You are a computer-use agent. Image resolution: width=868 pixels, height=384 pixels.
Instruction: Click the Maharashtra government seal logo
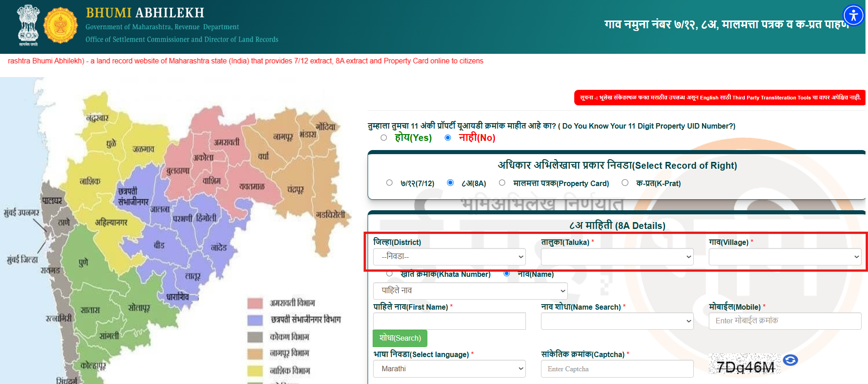(61, 25)
